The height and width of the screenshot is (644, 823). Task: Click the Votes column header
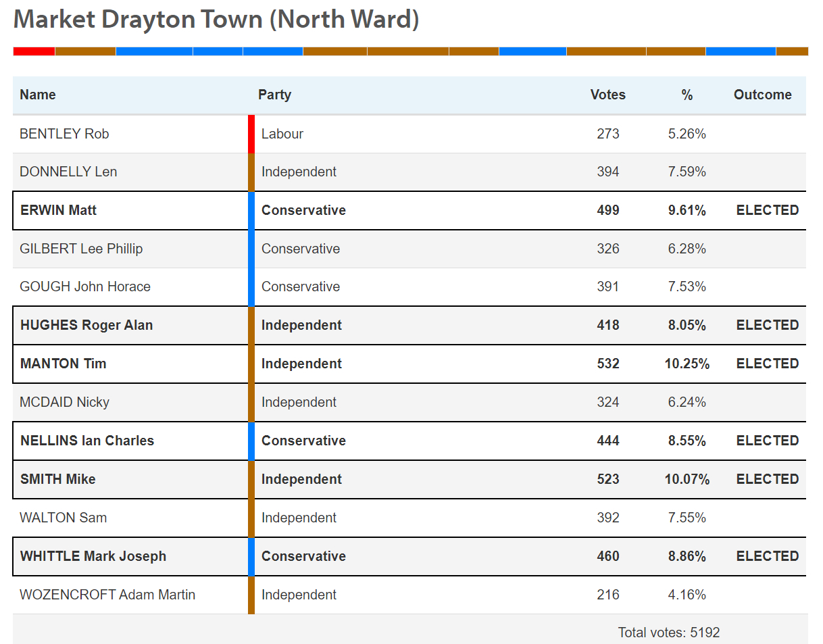(x=607, y=95)
